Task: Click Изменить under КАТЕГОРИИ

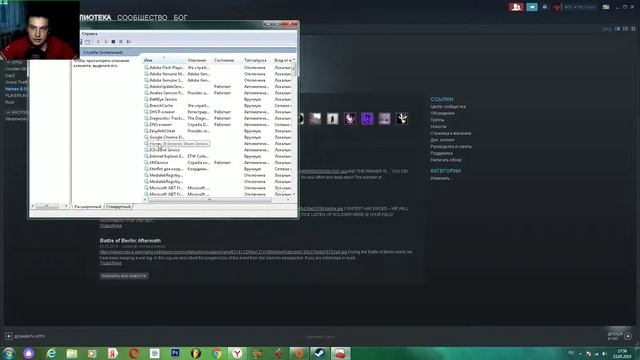Action: [x=440, y=178]
